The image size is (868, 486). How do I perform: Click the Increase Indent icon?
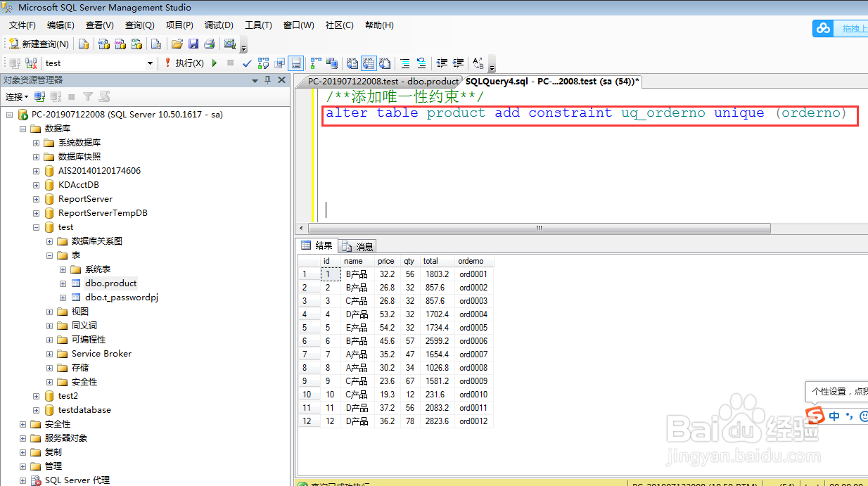[x=459, y=63]
